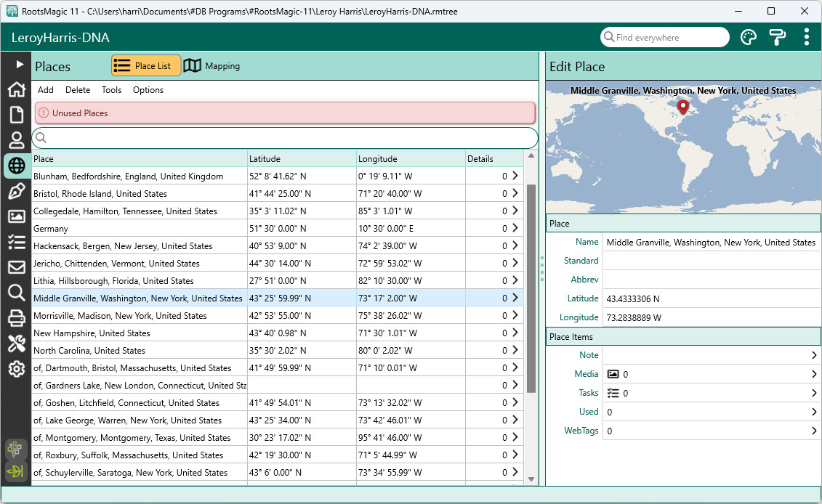This screenshot has width=822, height=504.
Task: Select Lithia, Hillsborough, Florida row
Action: tap(278, 280)
